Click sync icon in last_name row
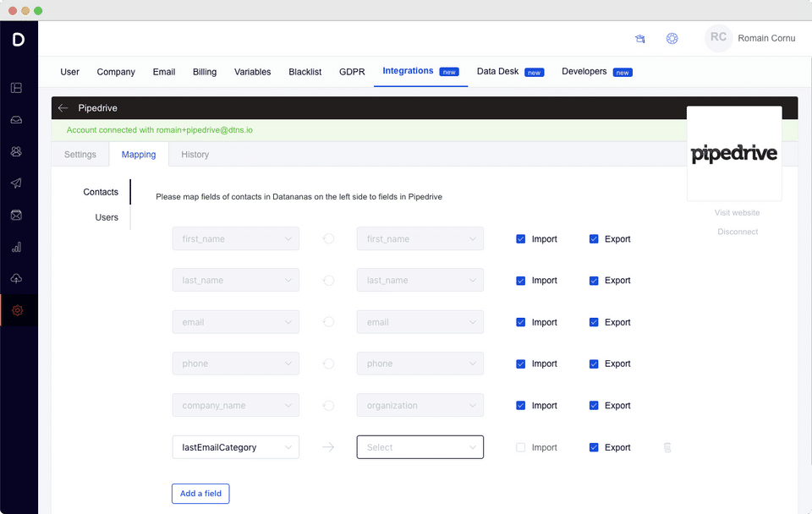This screenshot has height=514, width=812. (x=328, y=281)
